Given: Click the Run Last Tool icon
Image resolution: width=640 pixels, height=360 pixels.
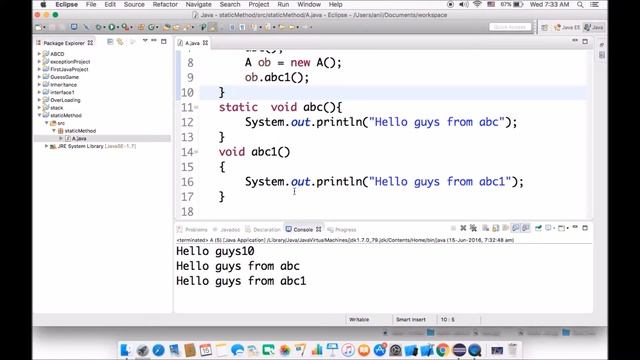Looking at the screenshot, I should [x=125, y=27].
